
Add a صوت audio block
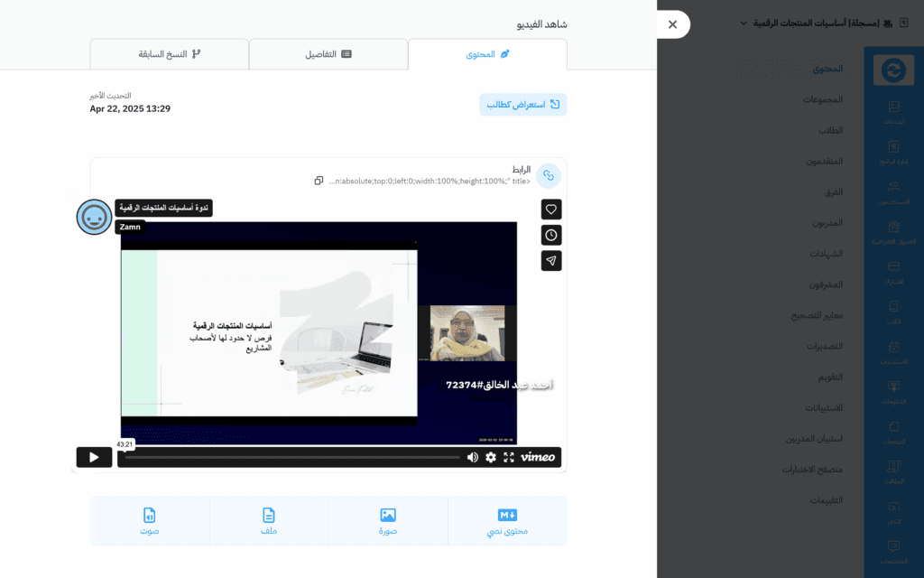coord(150,521)
